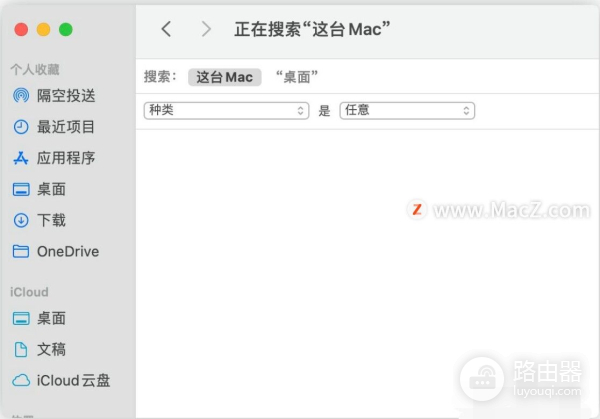
Task: Open 应用程序 in the sidebar
Action: pyautogui.click(x=66, y=158)
